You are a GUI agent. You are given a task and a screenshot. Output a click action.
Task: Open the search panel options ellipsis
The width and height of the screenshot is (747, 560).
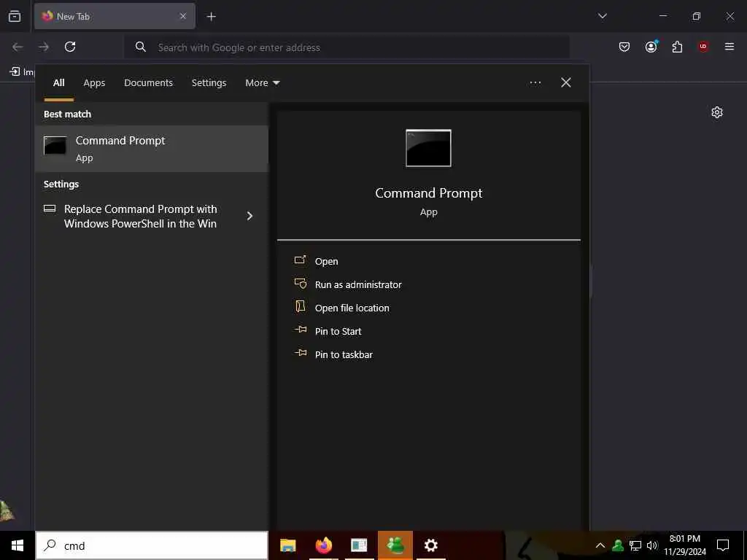(x=535, y=83)
